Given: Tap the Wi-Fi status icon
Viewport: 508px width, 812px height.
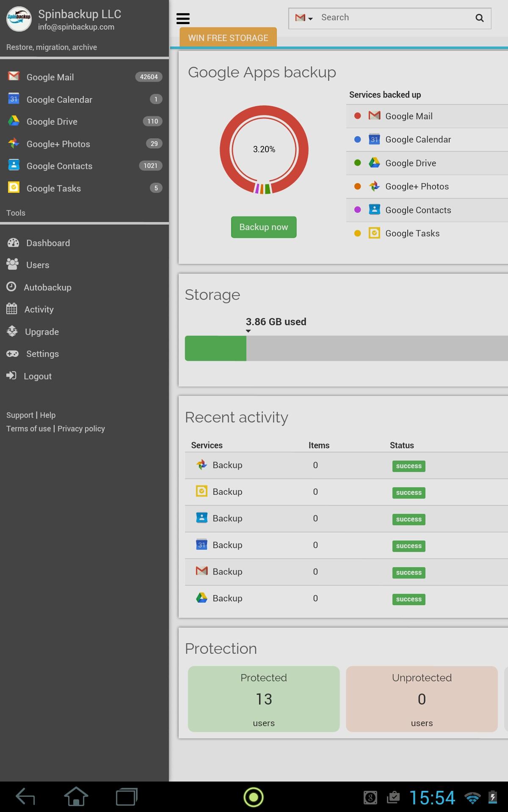Looking at the screenshot, I should [472, 798].
